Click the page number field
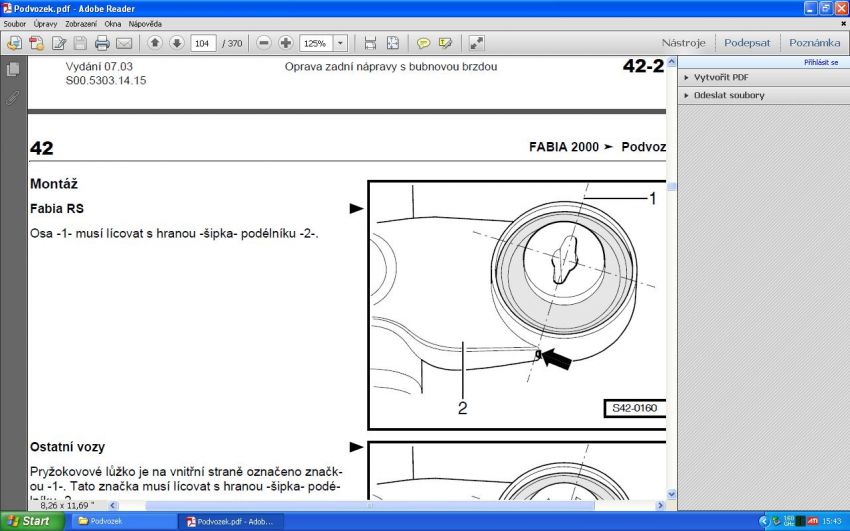 [204, 43]
